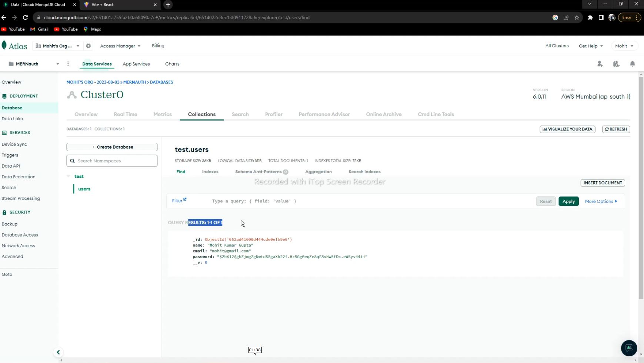Viewport: 644px width, 363px height.
Task: Click the Insert Document button
Action: coord(602,183)
